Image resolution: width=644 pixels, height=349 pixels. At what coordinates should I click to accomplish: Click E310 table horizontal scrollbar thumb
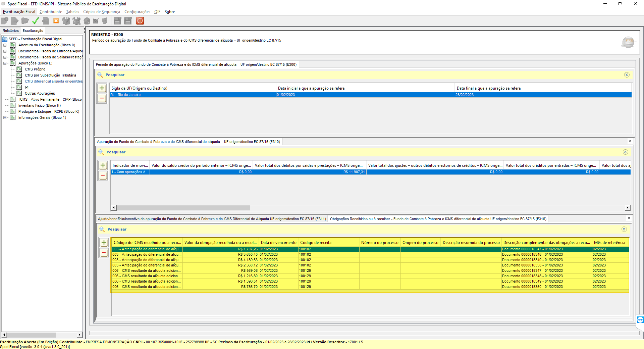[183, 208]
